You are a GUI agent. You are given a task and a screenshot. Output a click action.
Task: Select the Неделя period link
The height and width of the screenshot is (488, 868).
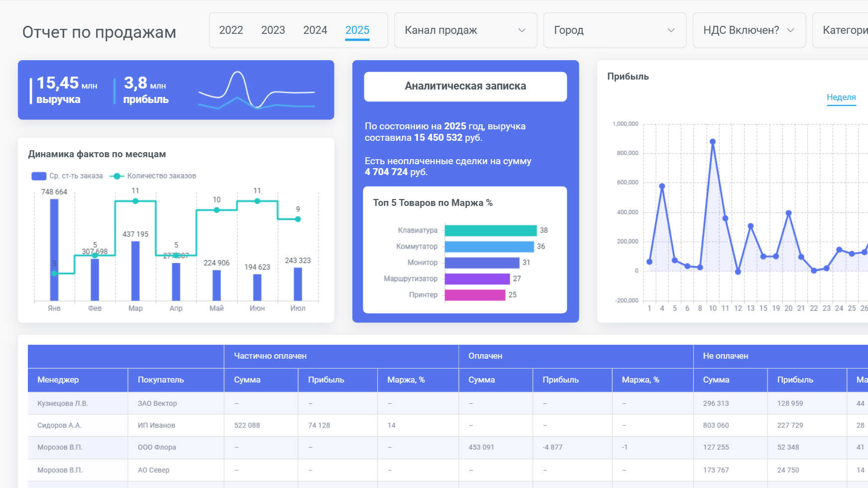click(841, 98)
